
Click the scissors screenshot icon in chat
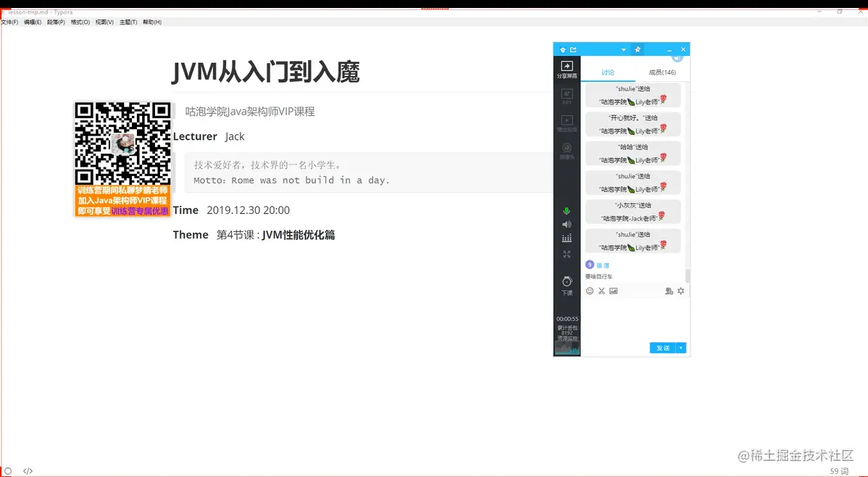(601, 291)
